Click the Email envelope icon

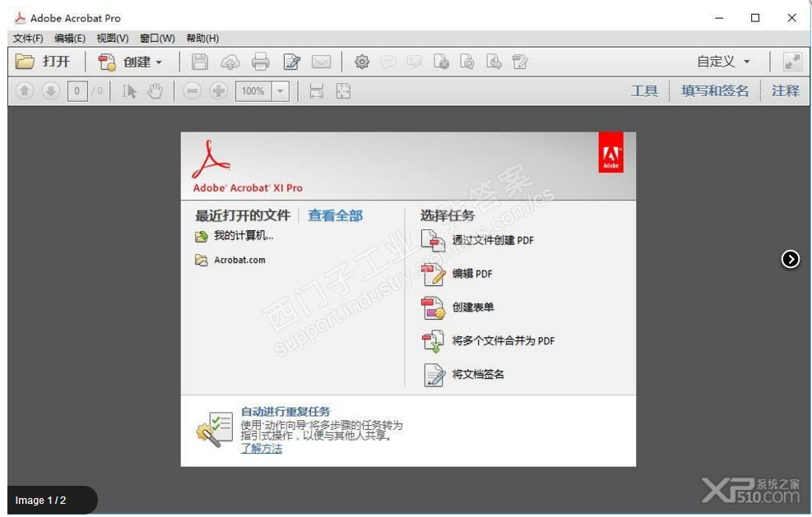pyautogui.click(x=321, y=62)
